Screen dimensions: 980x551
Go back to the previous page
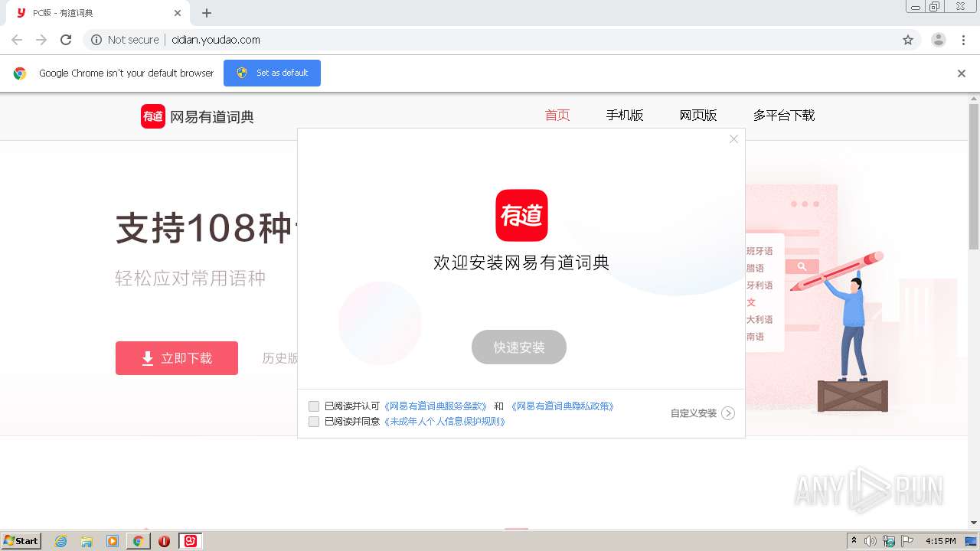[x=17, y=40]
